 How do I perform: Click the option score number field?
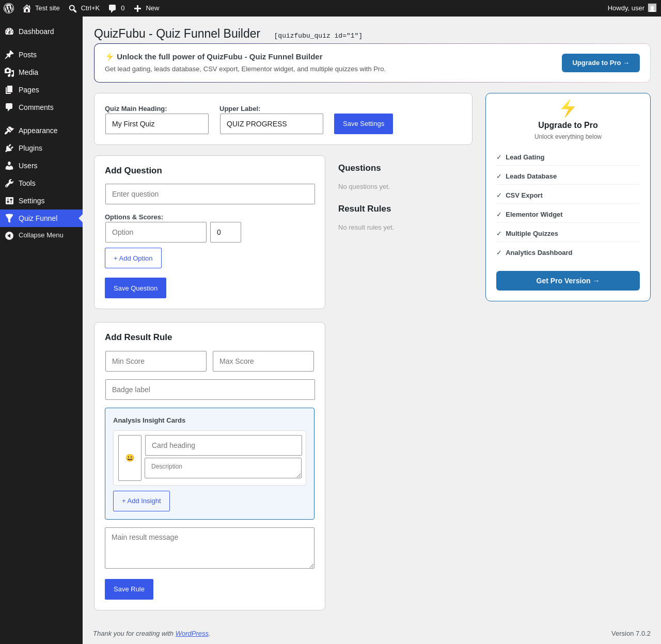[x=226, y=232]
